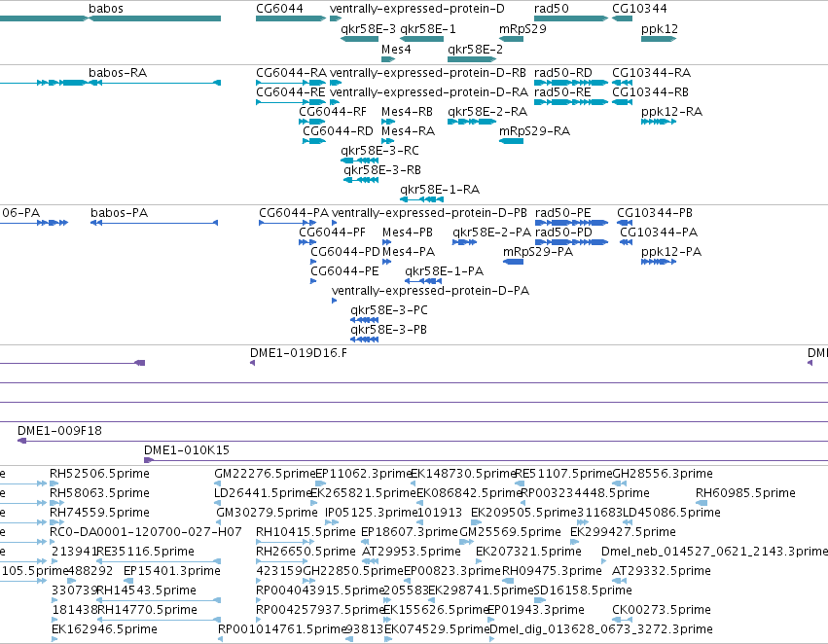
Task: Click the RH60985.5prime EST label
Action: (x=745, y=493)
